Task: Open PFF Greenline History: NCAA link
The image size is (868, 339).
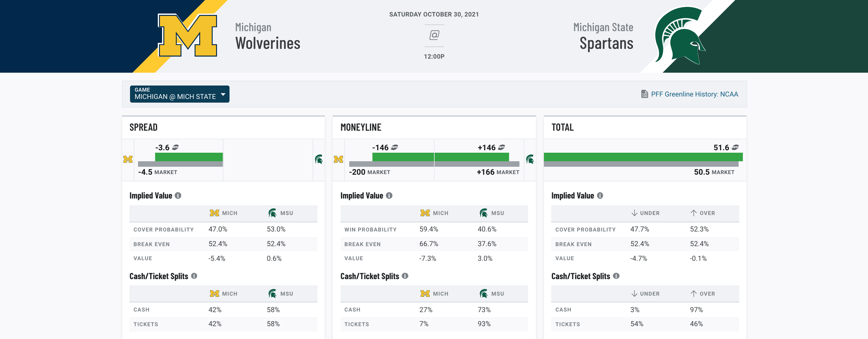Action: pos(694,94)
